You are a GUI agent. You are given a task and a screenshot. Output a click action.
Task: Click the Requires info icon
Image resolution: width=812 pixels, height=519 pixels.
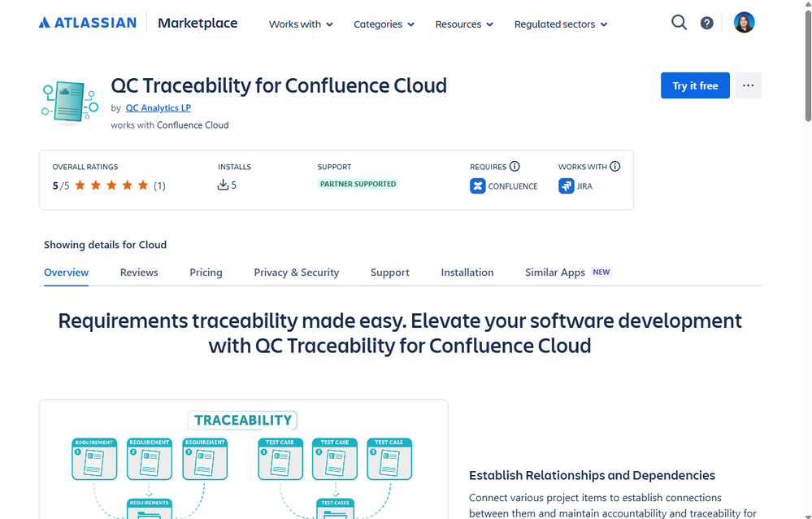point(515,167)
